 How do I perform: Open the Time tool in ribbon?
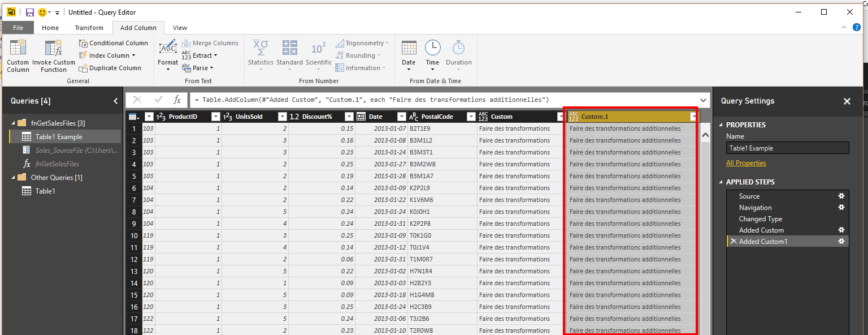[432, 49]
